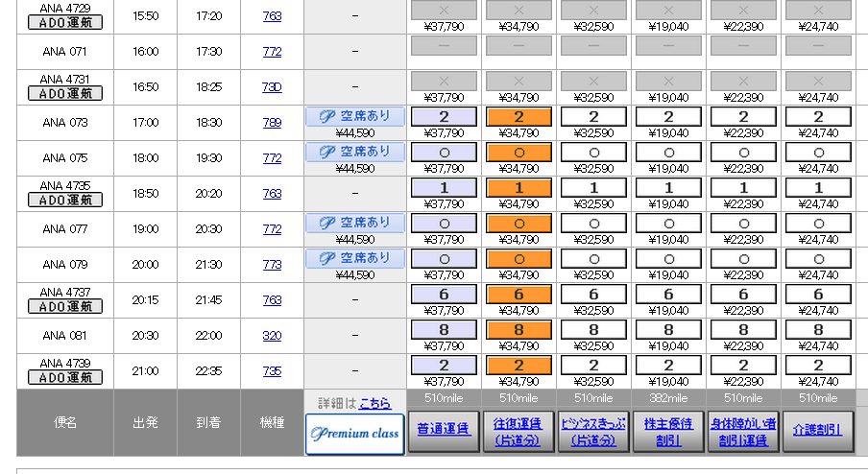868x474 pixels.
Task: Open aircraft type 763 link for ANA 4735
Action: click(272, 194)
